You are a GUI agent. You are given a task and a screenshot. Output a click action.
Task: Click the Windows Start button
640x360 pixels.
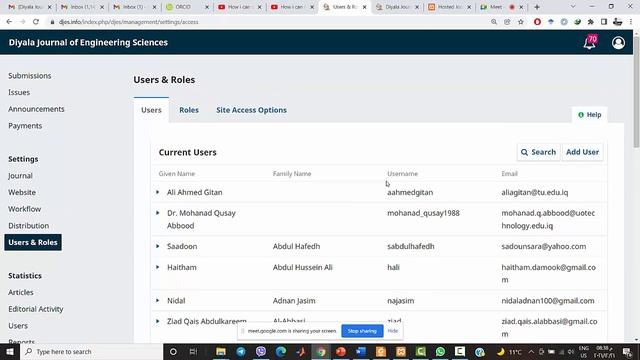click(x=9, y=351)
